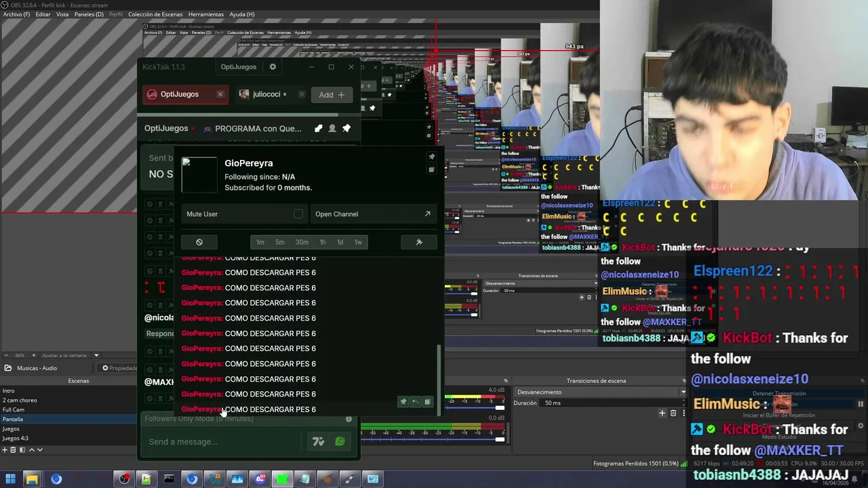Viewport: 868px width, 488px height.
Task: Open the 7TV emote picker
Action: tap(318, 442)
